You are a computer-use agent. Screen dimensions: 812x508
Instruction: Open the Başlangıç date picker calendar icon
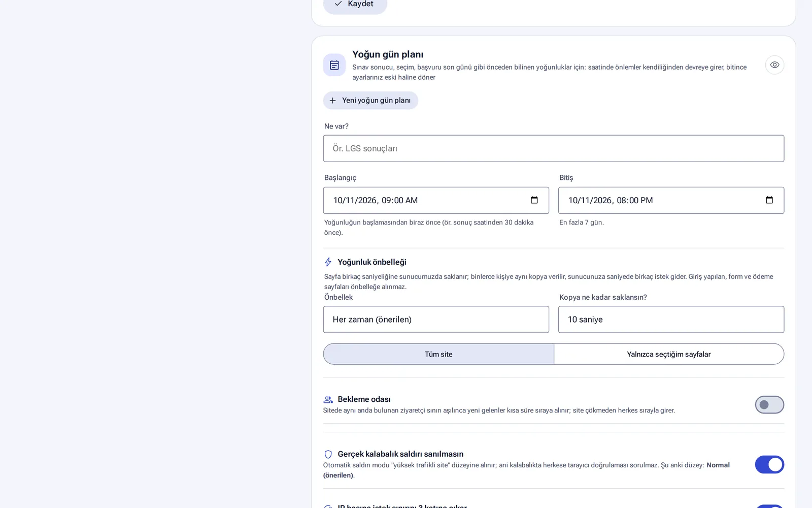(534, 200)
